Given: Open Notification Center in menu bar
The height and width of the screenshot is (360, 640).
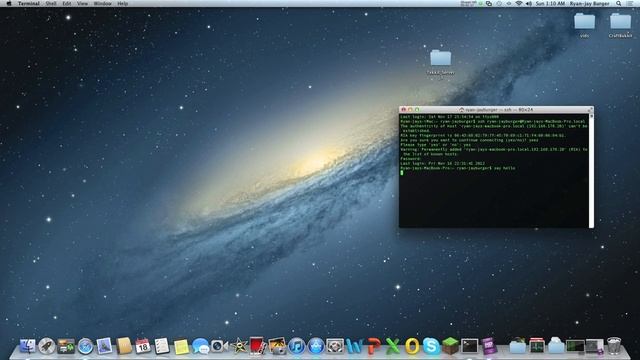Looking at the screenshot, I should pyautogui.click(x=631, y=3).
